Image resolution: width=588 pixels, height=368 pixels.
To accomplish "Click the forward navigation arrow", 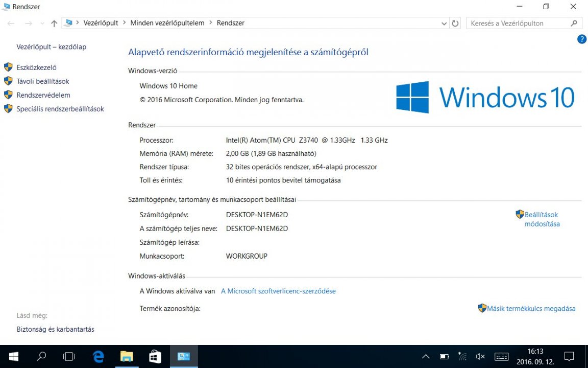I will click(x=29, y=24).
